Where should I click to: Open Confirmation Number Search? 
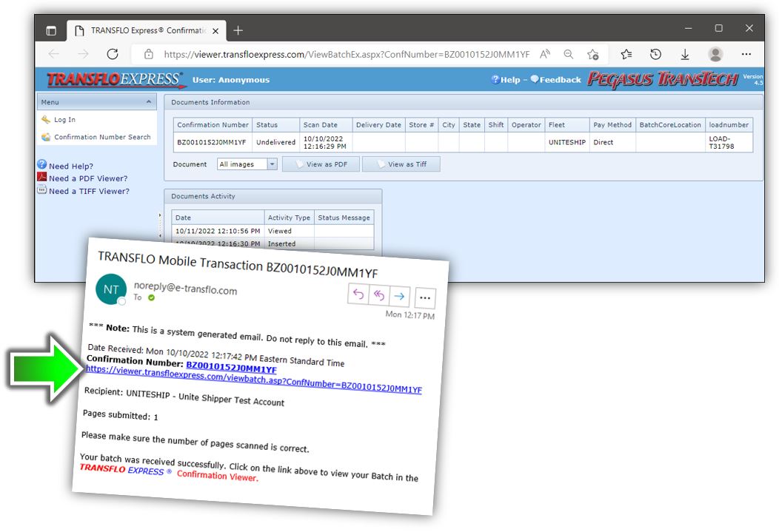click(102, 137)
